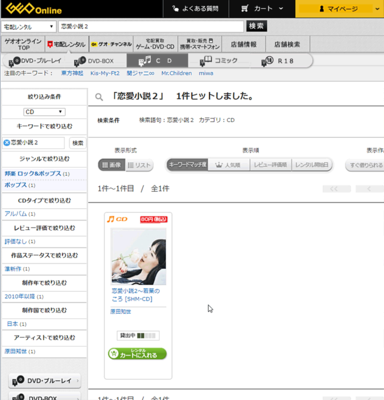
Task: Select the CD category tab
Action: 157,61
